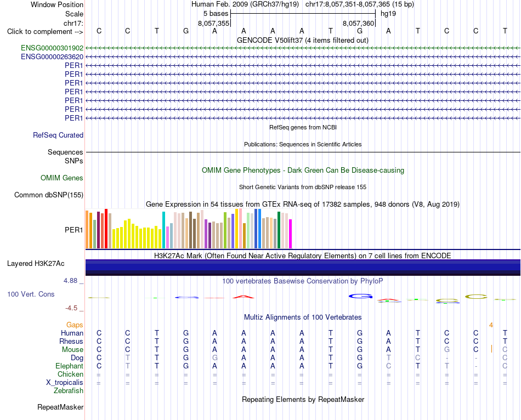521x420 pixels.
Task: Click 'Multiz Alignments of 100 Vertebrates' title
Action: click(303, 317)
